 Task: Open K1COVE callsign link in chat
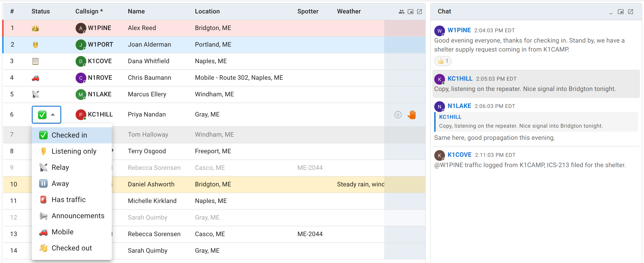coord(459,155)
